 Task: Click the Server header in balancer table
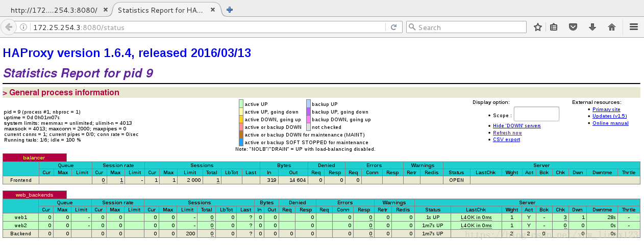[x=541, y=165]
